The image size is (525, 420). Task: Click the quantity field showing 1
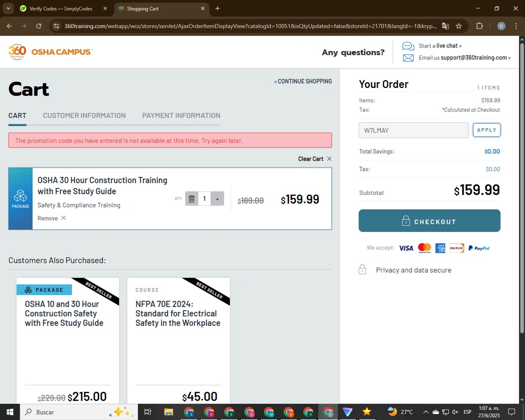204,199
